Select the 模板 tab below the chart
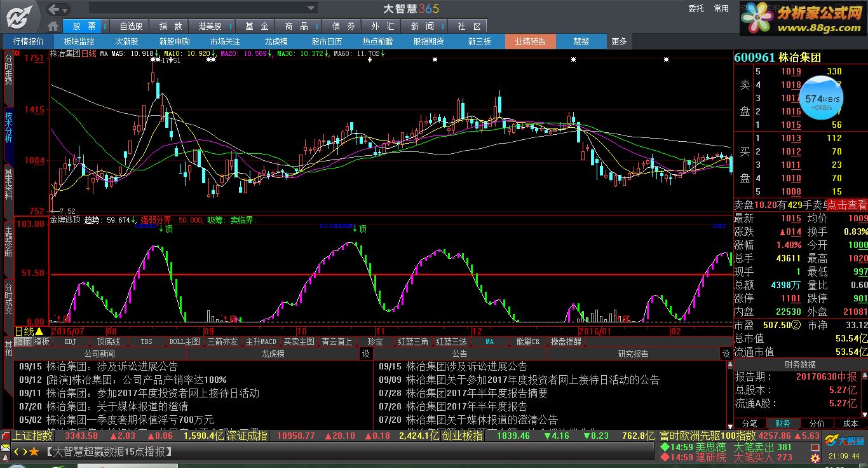The width and height of the screenshot is (868, 468). [42, 341]
